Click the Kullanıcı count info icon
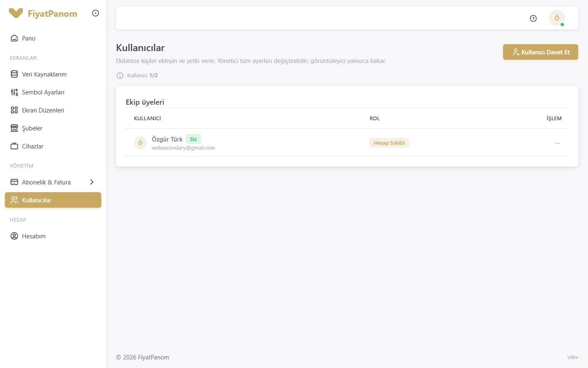588x368 pixels. tap(120, 76)
